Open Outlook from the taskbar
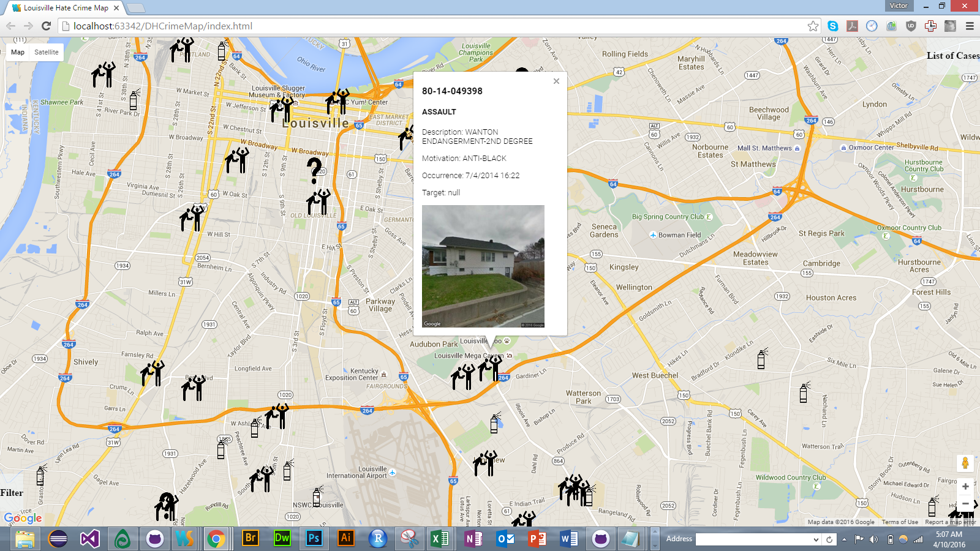 pos(505,539)
